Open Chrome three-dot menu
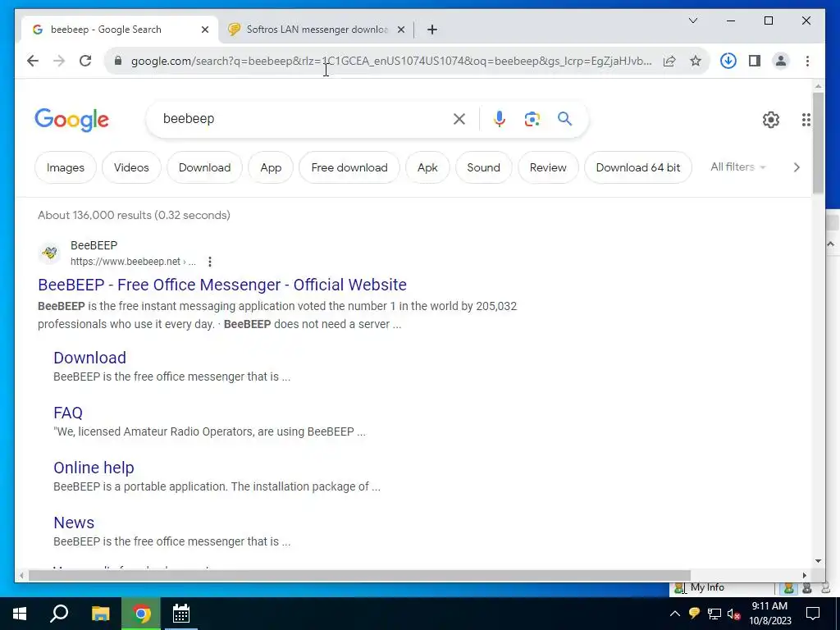 click(807, 61)
